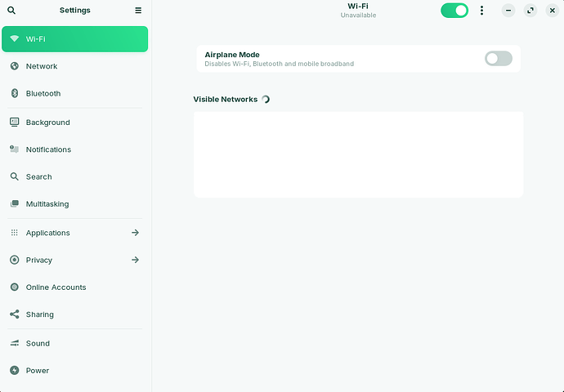The width and height of the screenshot is (564, 392).
Task: Minimize the Settings window
Action: tap(508, 11)
